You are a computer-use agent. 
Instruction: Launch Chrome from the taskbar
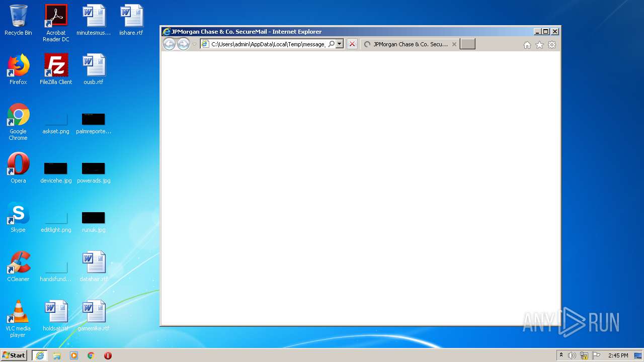pyautogui.click(x=91, y=355)
